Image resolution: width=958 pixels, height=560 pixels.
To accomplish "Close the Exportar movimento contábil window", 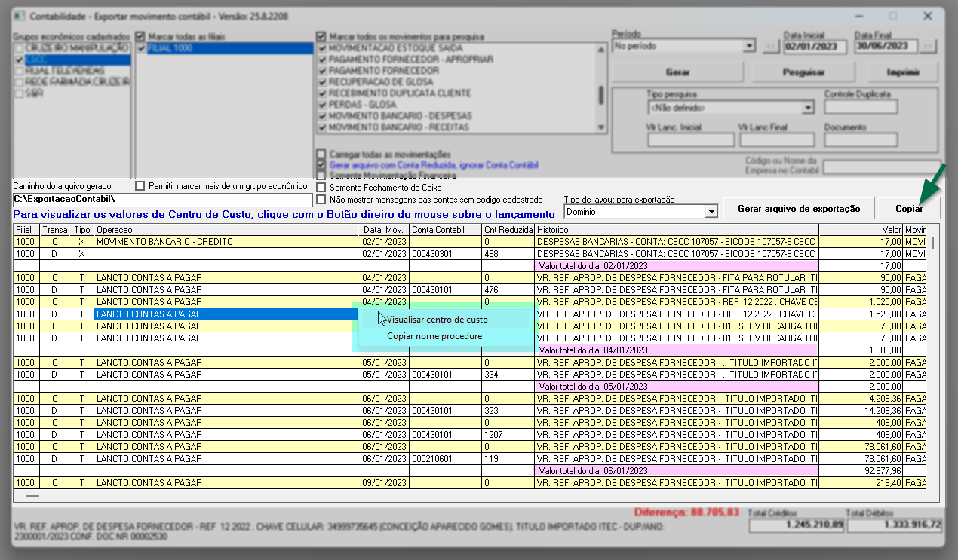I will 927,16.
